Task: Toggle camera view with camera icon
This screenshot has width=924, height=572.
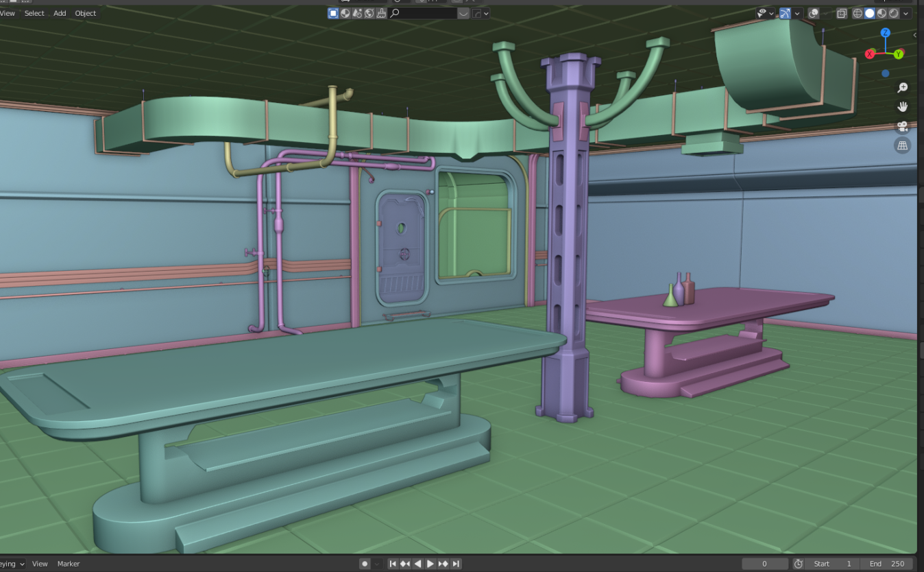Action: pyautogui.click(x=903, y=126)
